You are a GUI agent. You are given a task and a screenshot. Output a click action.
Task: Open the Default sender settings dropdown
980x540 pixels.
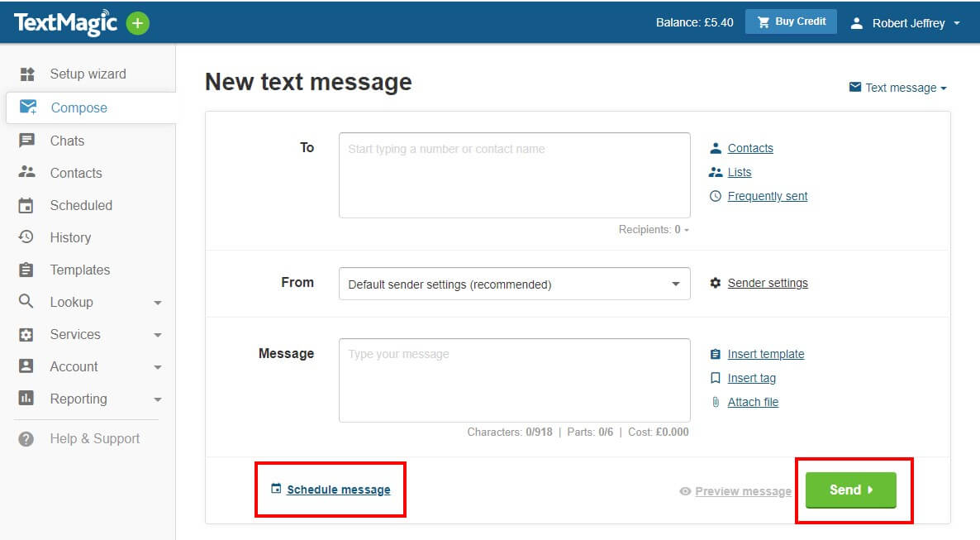pos(514,284)
